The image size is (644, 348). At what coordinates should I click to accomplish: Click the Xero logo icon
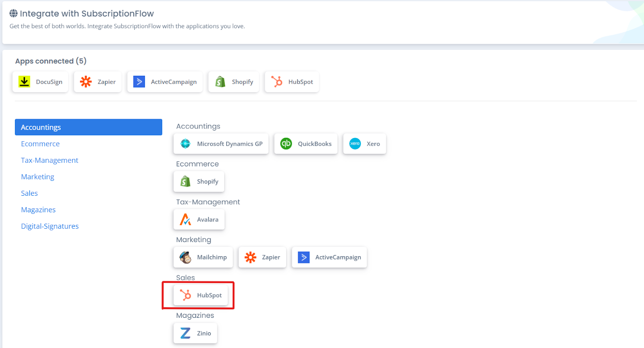pos(355,144)
